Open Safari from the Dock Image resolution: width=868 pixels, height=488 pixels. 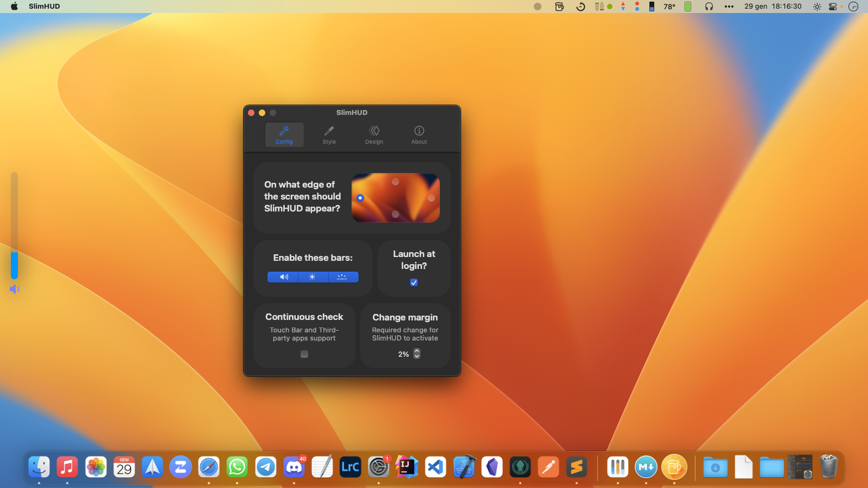209,467
